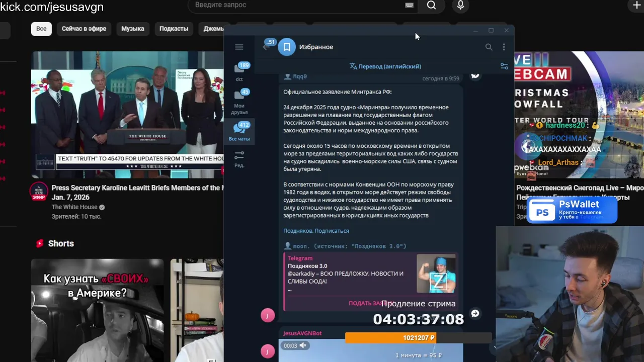The width and height of the screenshot is (644, 362).
Task: Click the YouTube search magnifier button
Action: (431, 5)
